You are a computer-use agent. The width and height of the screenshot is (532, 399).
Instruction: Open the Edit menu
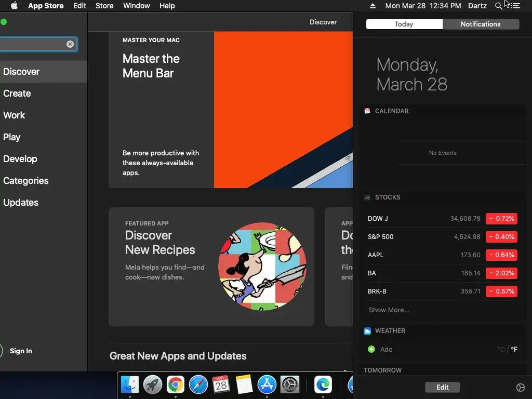79,6
